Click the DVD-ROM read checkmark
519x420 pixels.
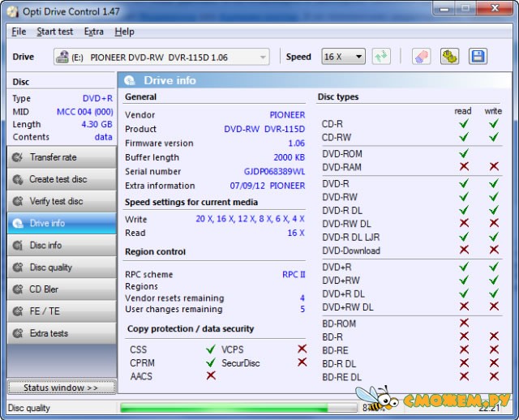click(x=464, y=153)
